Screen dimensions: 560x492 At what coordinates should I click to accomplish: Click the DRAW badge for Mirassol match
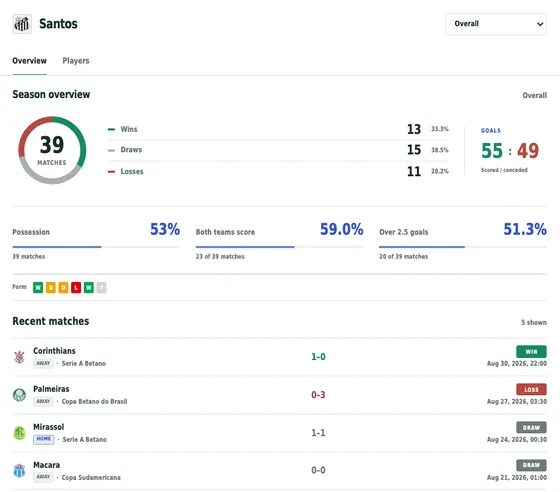coord(531,427)
